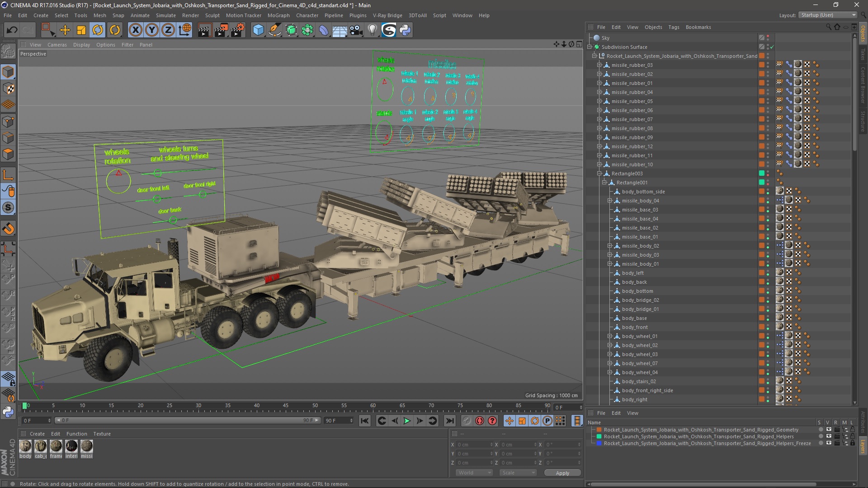Open the spline Pen tool
Screen dimensions: 868x488
274,30
